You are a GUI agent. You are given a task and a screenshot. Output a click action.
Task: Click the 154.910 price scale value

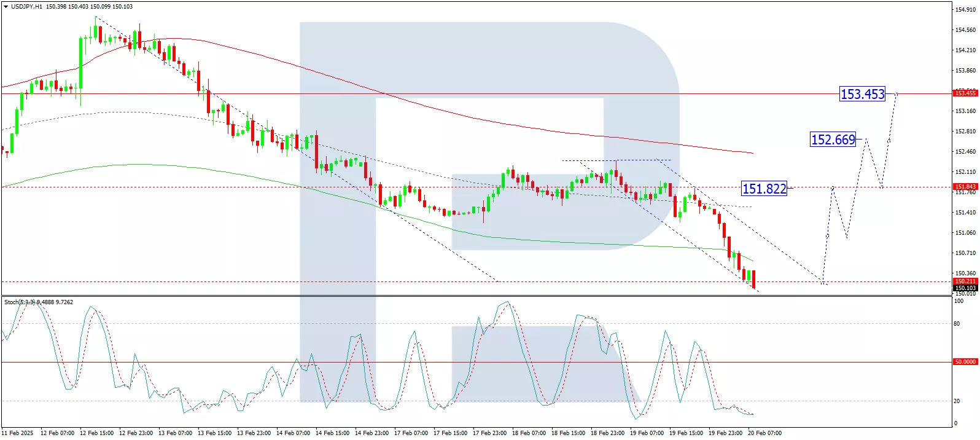click(965, 10)
